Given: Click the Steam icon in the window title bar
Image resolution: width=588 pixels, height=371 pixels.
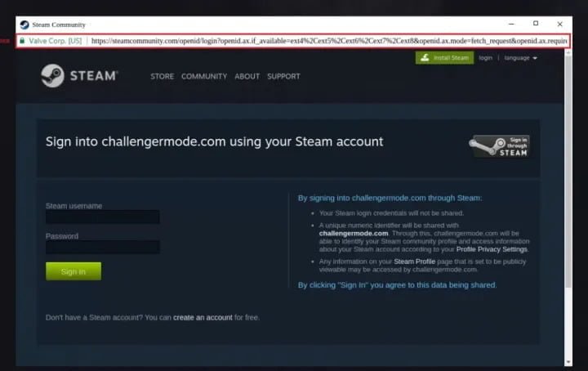Looking at the screenshot, I should point(24,25).
